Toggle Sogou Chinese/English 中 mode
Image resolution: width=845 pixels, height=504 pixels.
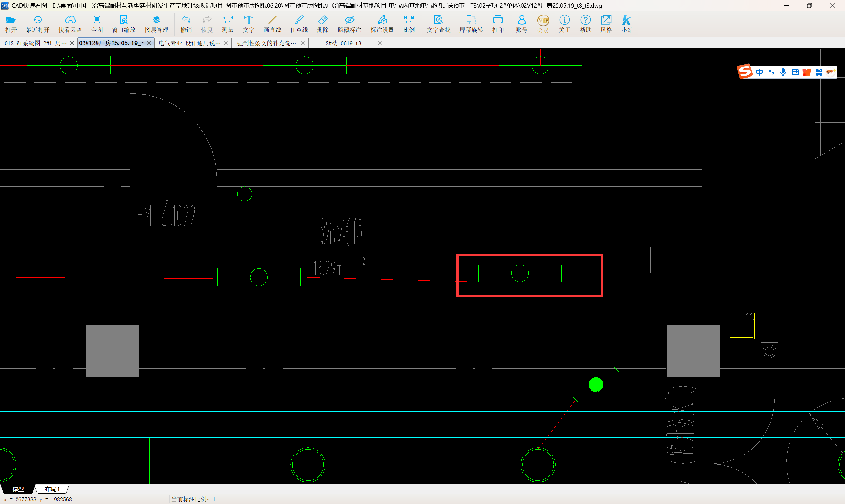click(x=760, y=72)
